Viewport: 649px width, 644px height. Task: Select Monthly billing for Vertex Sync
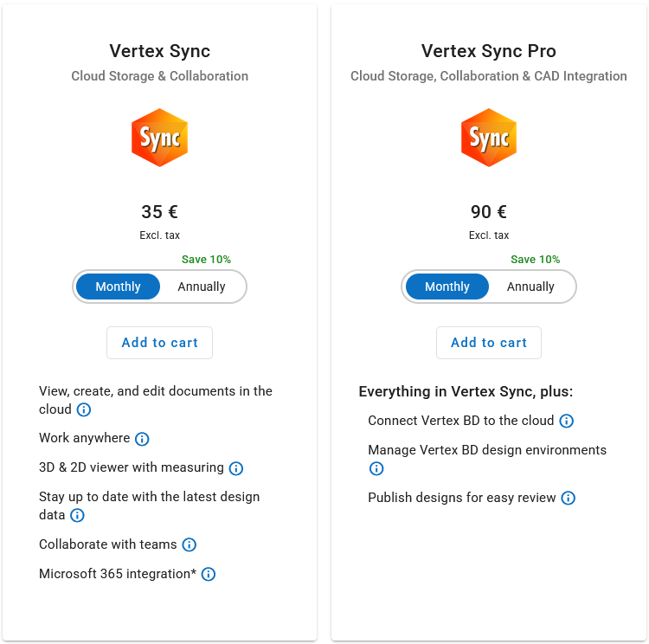118,287
